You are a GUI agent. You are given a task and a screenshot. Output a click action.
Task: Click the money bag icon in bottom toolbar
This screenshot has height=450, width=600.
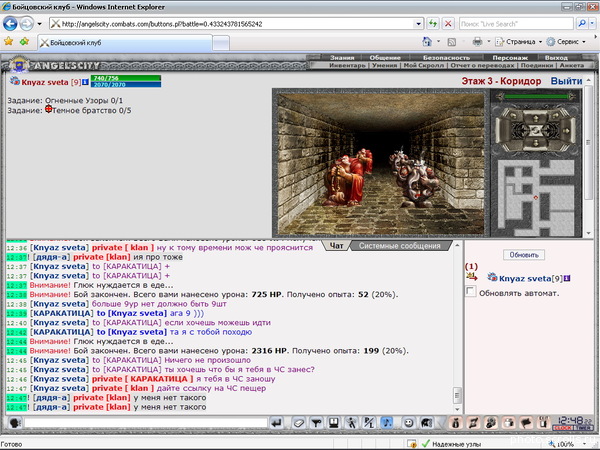[455, 423]
